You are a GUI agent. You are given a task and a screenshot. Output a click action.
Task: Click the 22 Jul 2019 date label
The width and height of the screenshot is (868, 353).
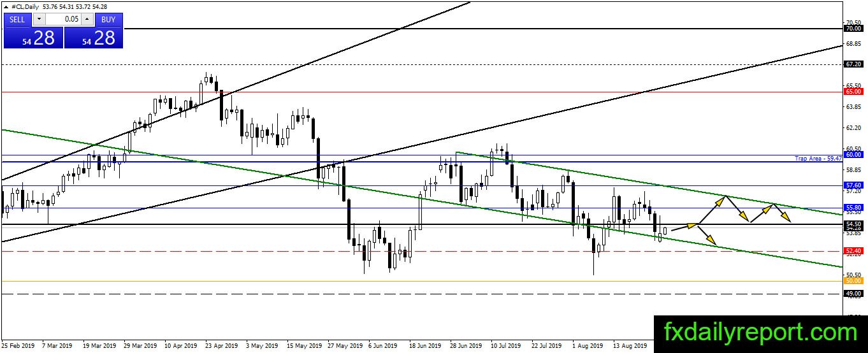point(546,346)
